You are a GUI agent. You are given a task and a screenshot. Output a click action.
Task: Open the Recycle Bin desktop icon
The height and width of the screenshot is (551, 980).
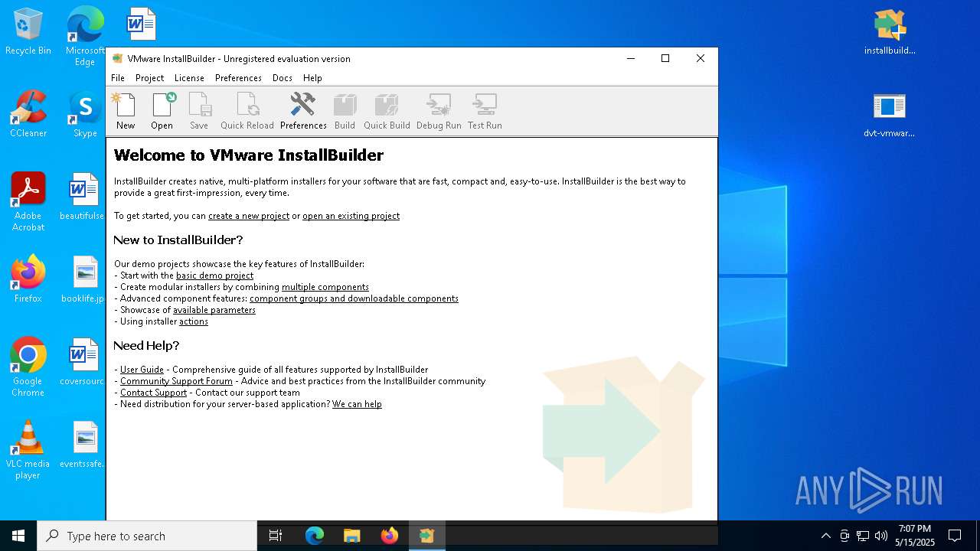pyautogui.click(x=28, y=32)
